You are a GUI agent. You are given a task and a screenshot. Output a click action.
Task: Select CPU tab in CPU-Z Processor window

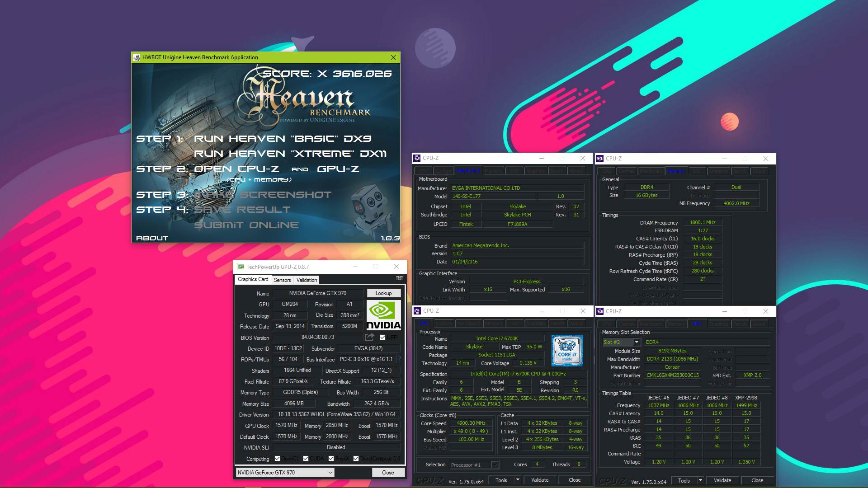424,323
